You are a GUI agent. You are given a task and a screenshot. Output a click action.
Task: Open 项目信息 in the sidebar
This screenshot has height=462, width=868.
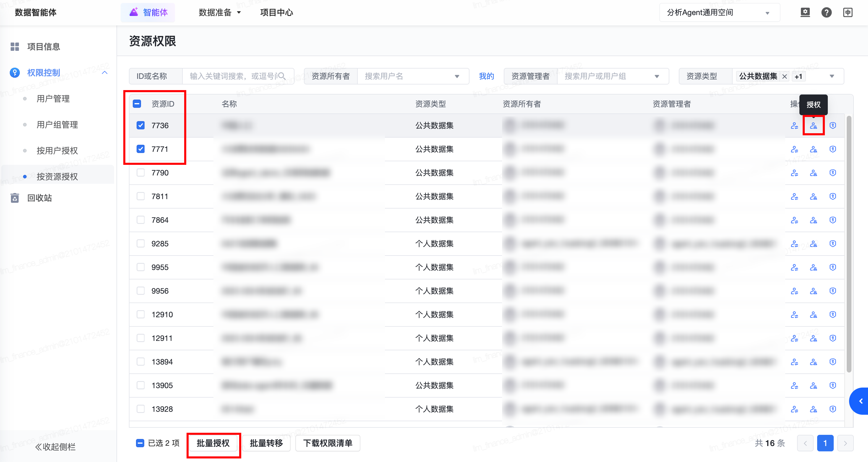point(43,46)
